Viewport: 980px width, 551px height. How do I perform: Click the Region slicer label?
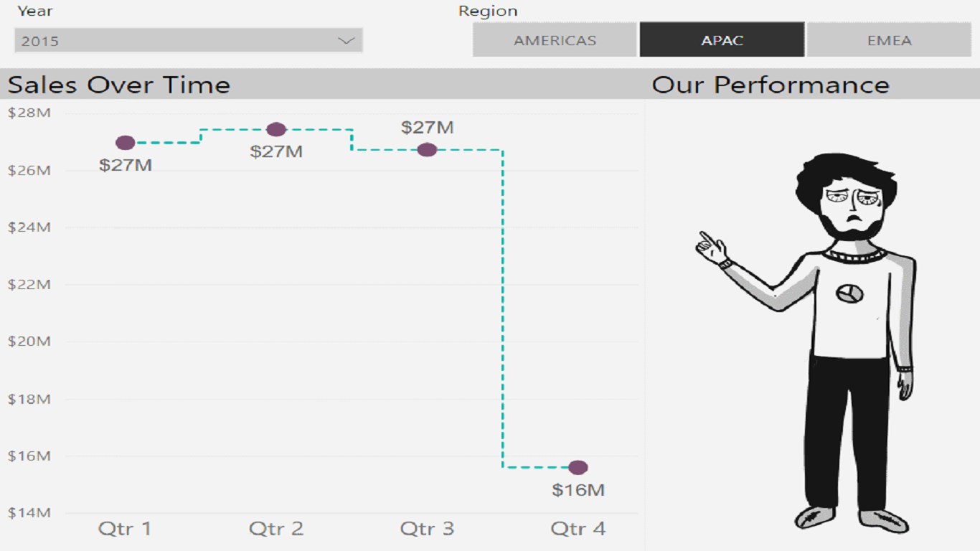click(488, 11)
